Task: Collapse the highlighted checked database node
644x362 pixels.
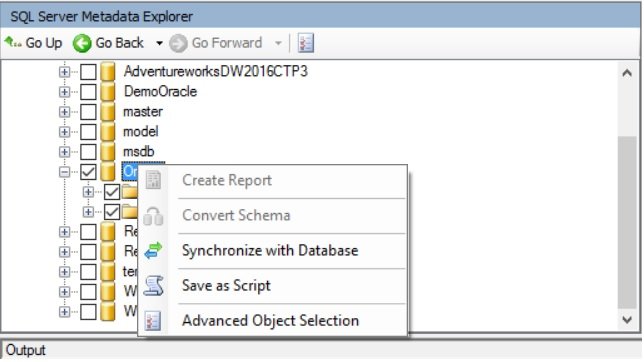Action: click(x=64, y=172)
